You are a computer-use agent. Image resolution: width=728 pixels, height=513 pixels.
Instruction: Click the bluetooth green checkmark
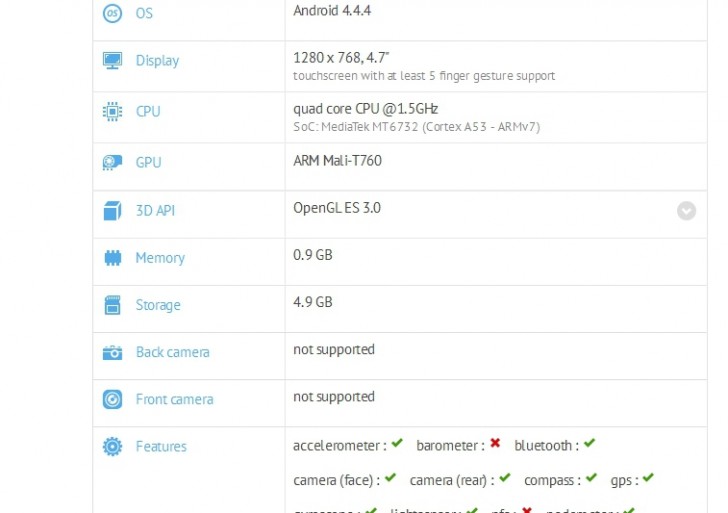[x=589, y=444]
